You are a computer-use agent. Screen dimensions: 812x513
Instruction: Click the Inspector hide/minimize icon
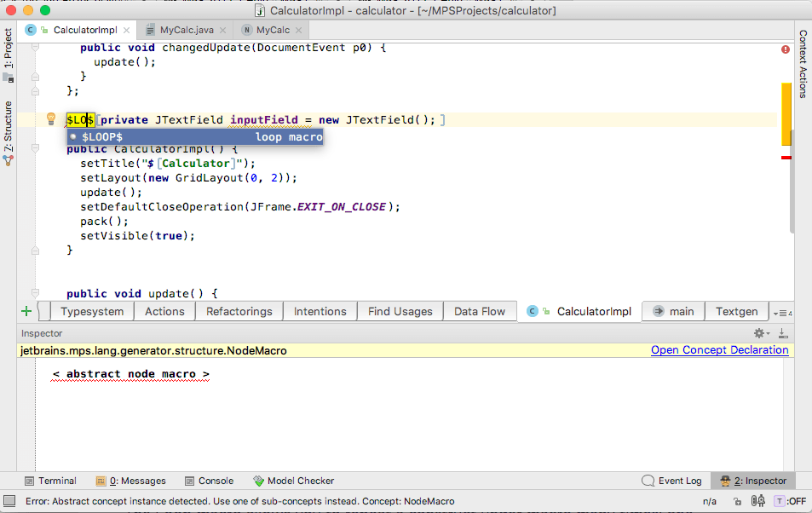coord(783,333)
